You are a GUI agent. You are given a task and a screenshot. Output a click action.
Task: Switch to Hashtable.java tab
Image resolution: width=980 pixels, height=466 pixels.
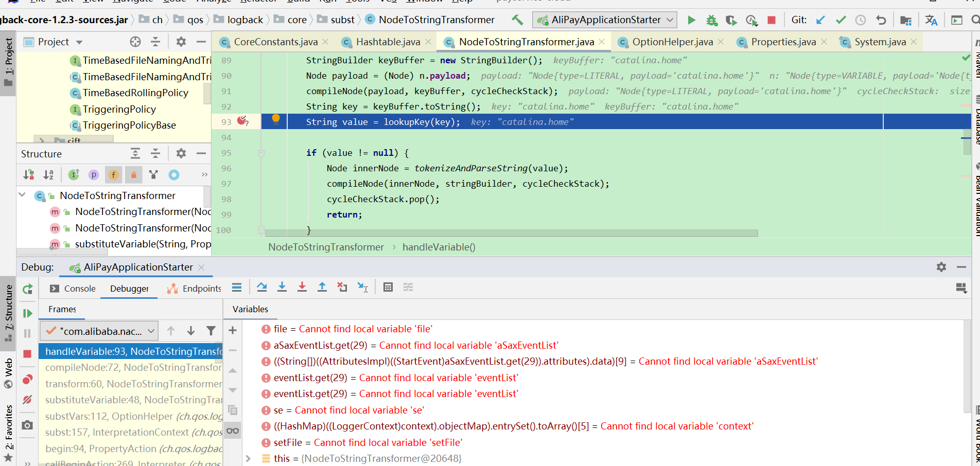click(388, 42)
